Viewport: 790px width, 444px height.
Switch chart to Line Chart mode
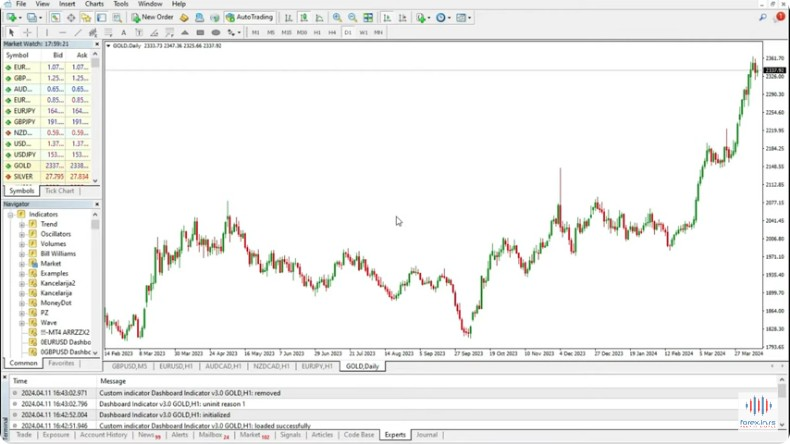point(319,18)
